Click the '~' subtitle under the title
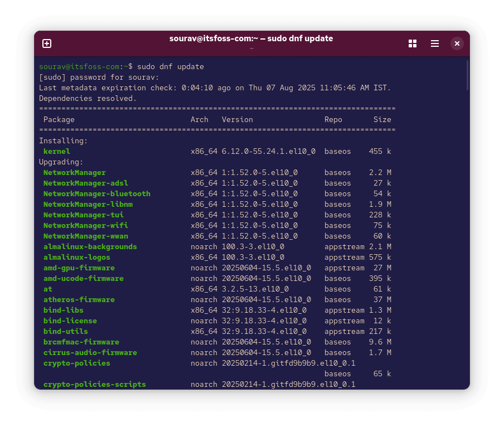Image resolution: width=504 pixels, height=427 pixels. coord(251,48)
